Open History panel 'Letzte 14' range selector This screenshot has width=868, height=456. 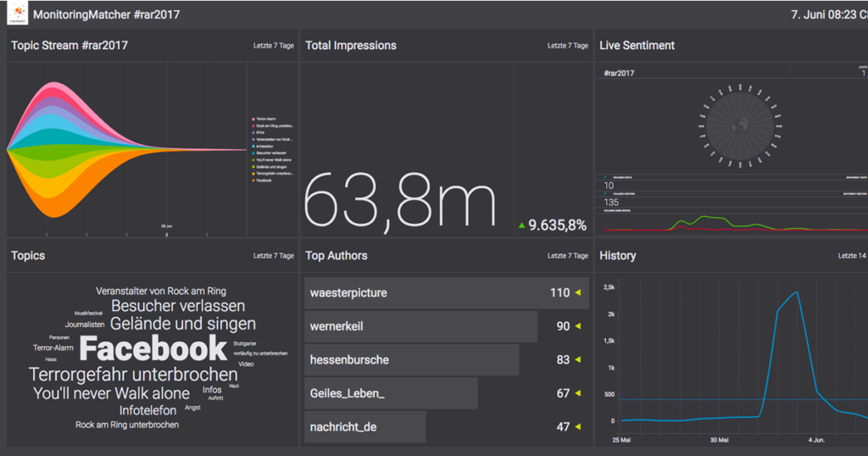click(852, 256)
